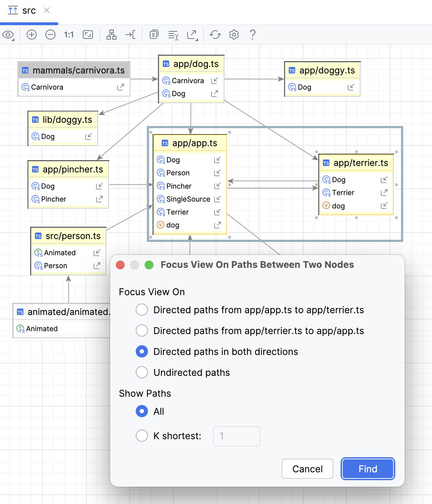Viewport: 432px width, 504px height.
Task: Click export arrow beside Person in src/person.ts
Action: (x=97, y=266)
